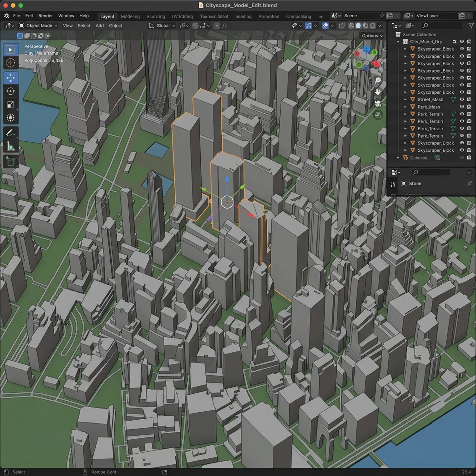Click the dashed-square new selection mode icon

(20, 36)
